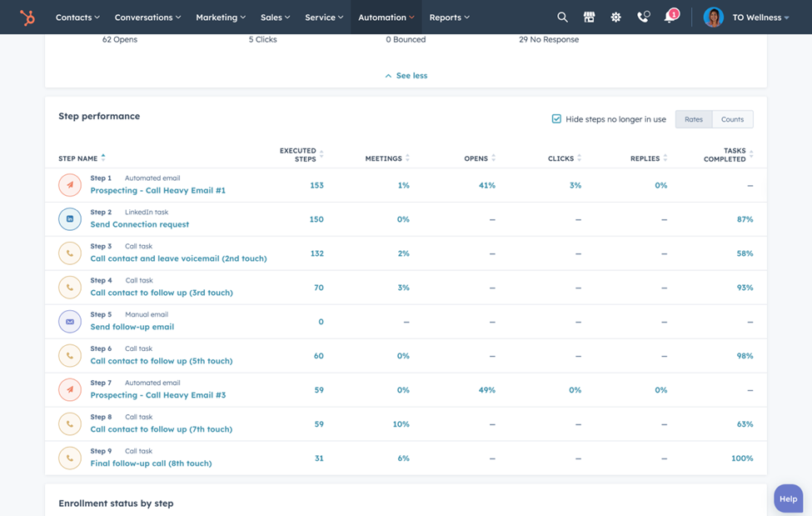Open notifications bell

669,17
